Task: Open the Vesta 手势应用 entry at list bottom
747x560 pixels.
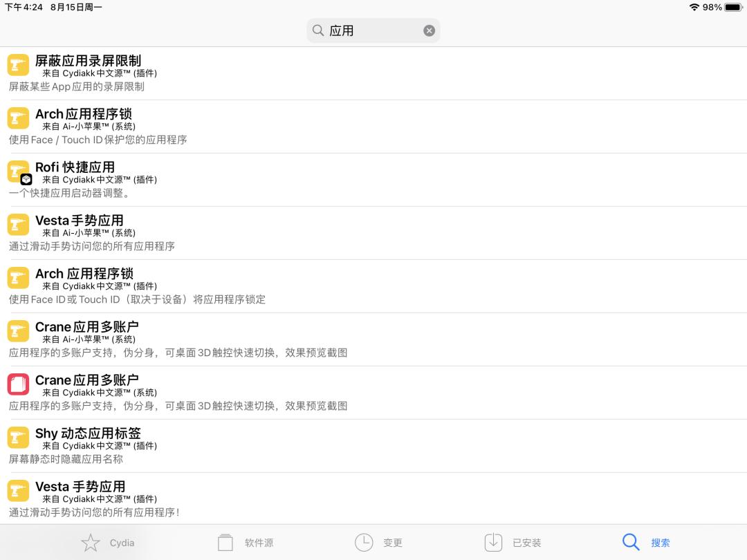Action: [x=277, y=498]
